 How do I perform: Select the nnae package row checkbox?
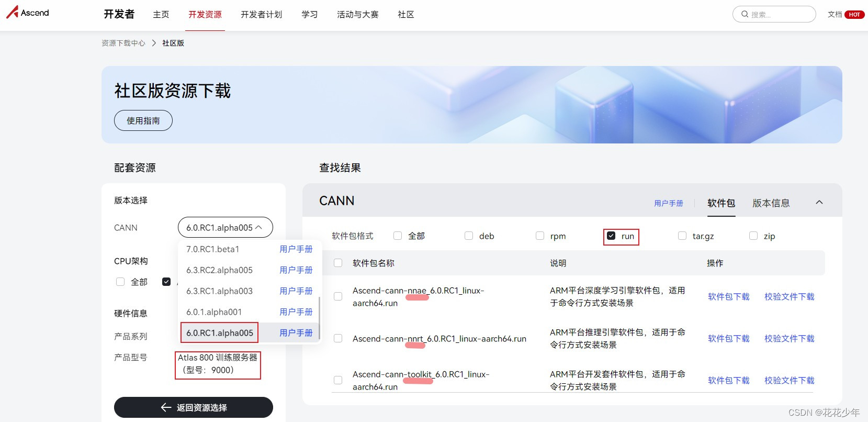pyautogui.click(x=338, y=296)
